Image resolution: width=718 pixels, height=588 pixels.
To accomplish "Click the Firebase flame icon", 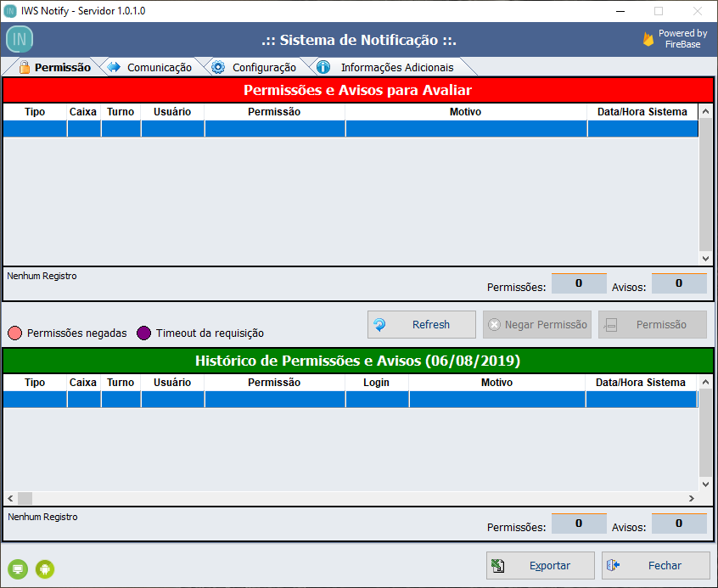I will click(648, 39).
